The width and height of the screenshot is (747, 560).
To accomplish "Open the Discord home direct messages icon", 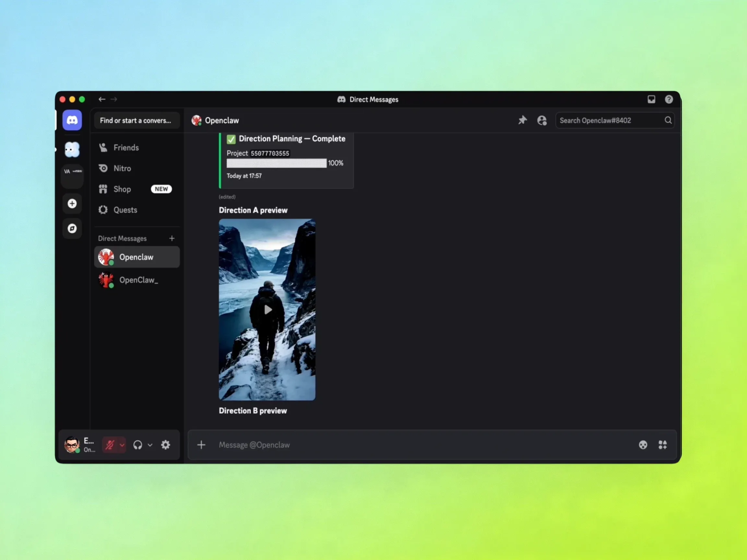I will click(x=72, y=120).
